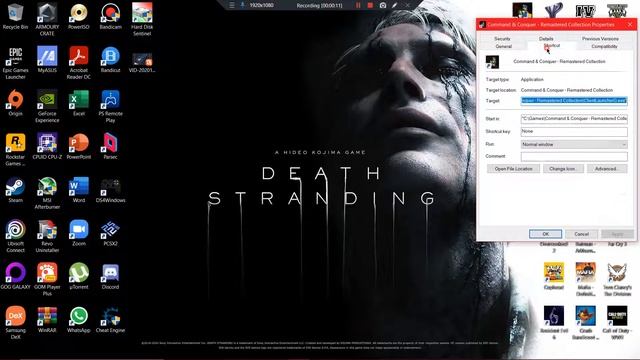Open the recording bar hamburger menu
The height and width of the screenshot is (360, 640).
[231, 5]
